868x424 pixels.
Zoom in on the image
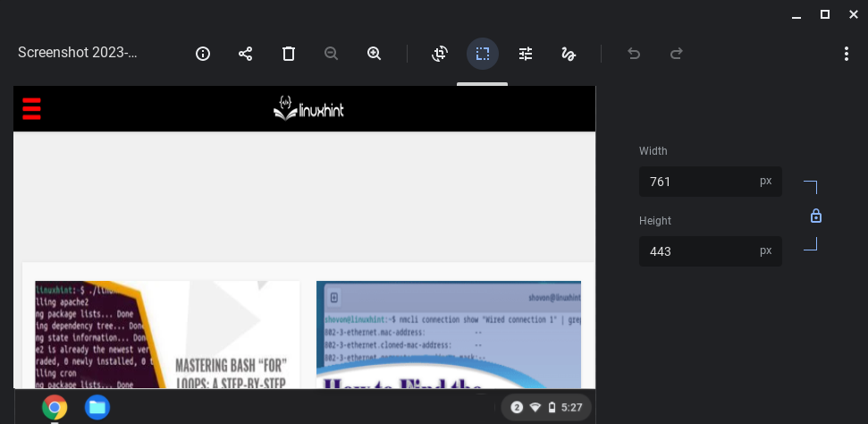375,54
